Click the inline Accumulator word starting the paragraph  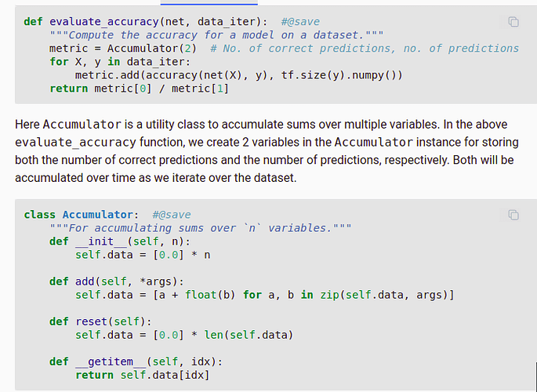[x=82, y=125]
